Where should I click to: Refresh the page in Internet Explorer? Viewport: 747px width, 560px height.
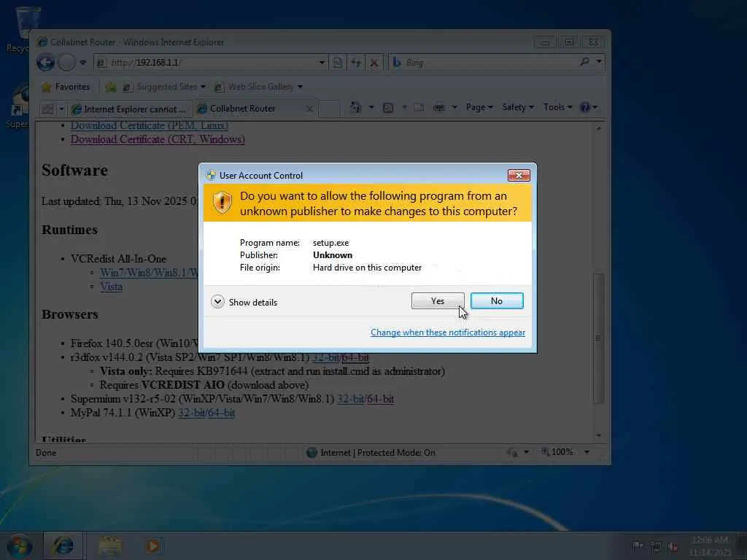tap(356, 63)
